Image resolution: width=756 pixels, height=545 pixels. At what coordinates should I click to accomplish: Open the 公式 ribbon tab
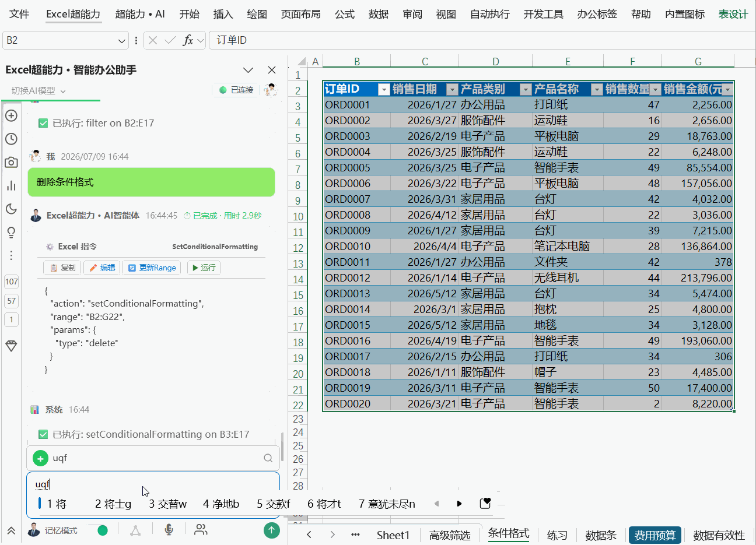345,14
